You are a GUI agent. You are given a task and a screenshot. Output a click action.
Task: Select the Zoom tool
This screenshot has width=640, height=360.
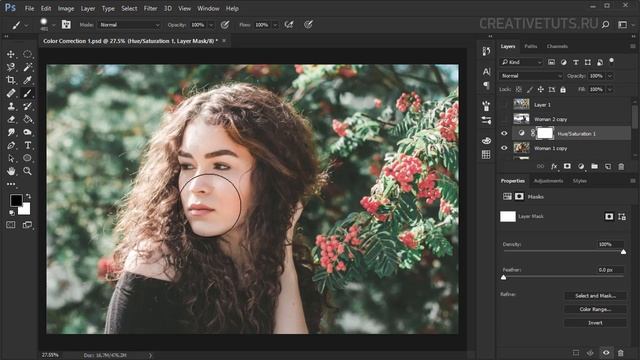tap(27, 171)
